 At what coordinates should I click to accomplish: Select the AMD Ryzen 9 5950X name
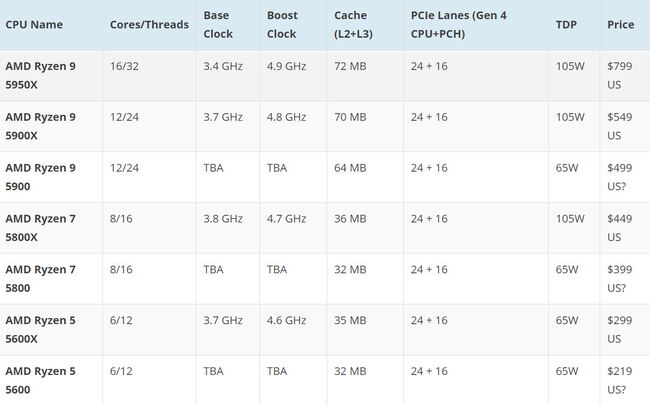[x=40, y=75]
